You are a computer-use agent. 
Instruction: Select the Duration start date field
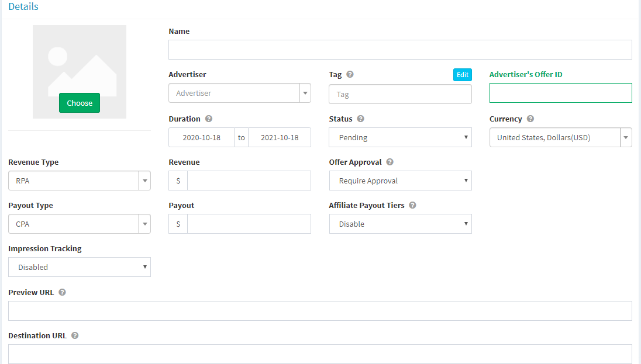point(201,138)
